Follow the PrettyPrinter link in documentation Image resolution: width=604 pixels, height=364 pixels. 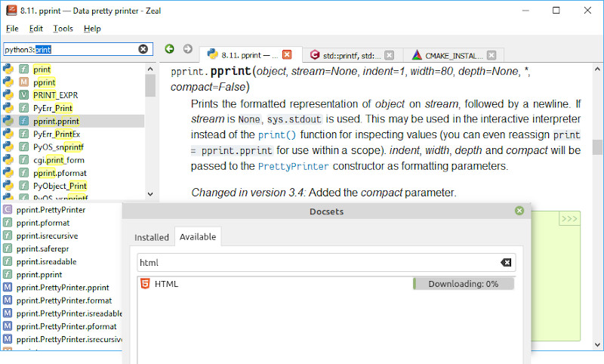(x=293, y=166)
